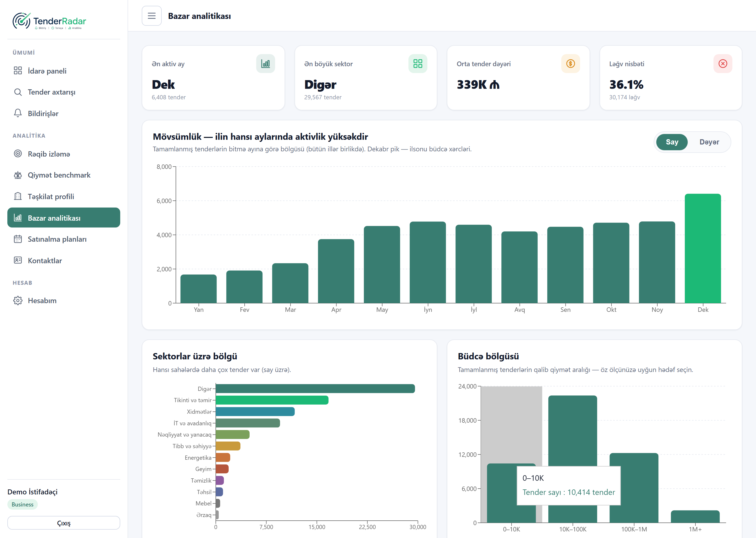Click the coin icon in Orta tender dəyəri card
Image resolution: width=756 pixels, height=538 pixels.
coord(570,64)
